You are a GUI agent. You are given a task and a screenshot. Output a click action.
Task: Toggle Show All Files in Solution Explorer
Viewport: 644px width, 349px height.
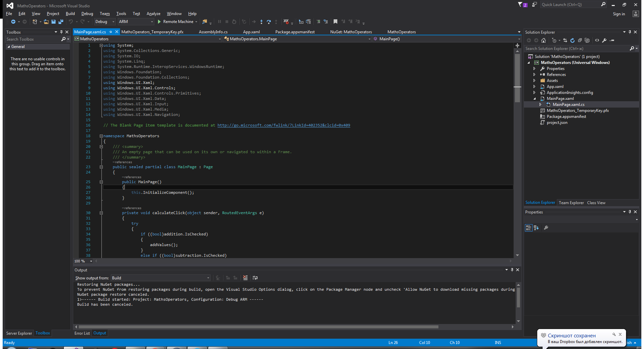click(587, 40)
